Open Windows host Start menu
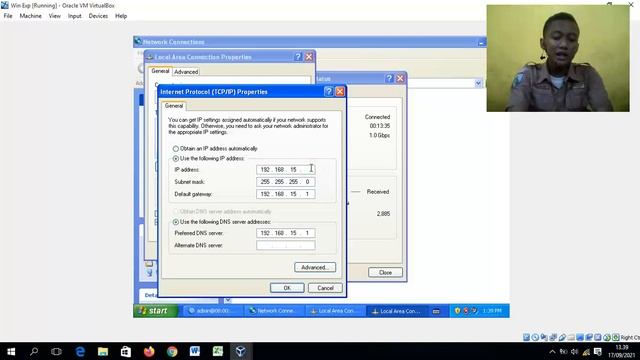 tap(11, 351)
